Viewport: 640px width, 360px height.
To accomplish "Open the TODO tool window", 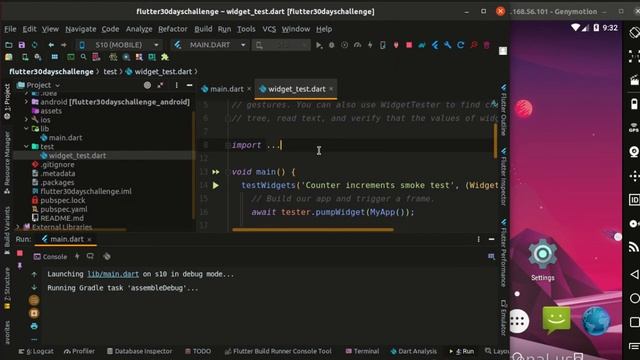I will (198, 351).
